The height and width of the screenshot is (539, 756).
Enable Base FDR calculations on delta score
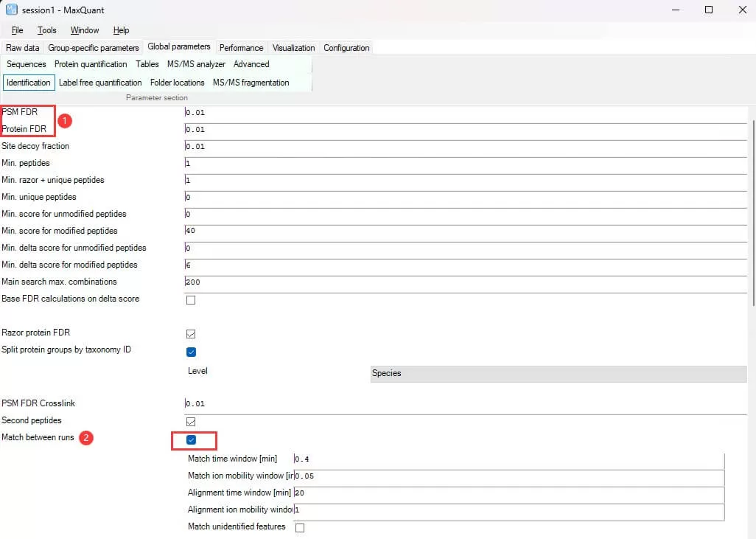(191, 299)
